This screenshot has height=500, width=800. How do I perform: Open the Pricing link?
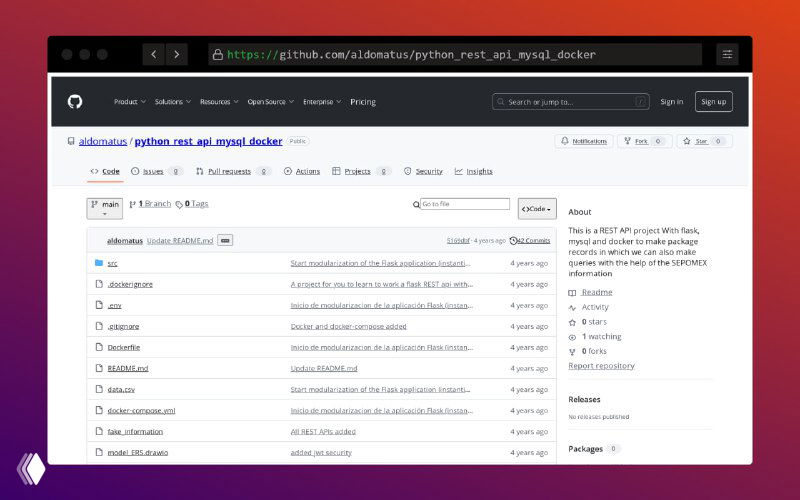[x=363, y=102]
